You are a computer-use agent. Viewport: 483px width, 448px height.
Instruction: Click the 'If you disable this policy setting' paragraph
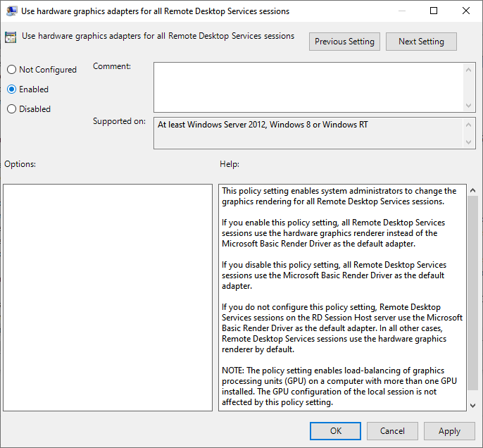pyautogui.click(x=334, y=275)
